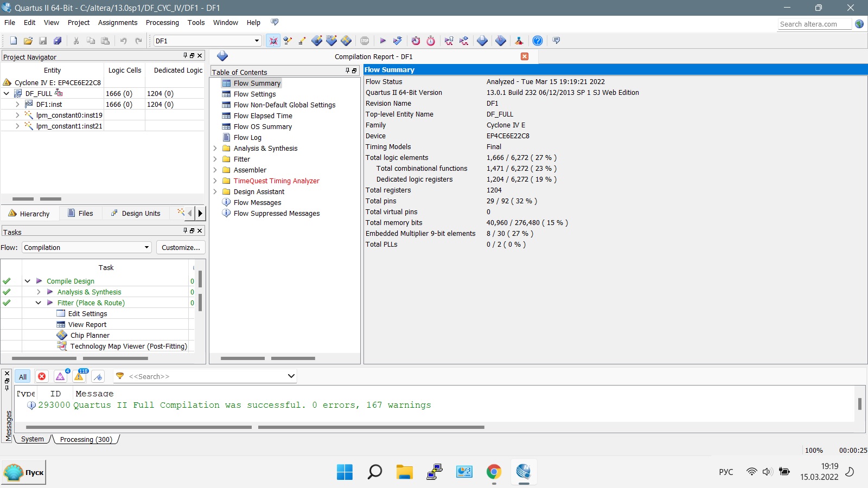Viewport: 868px width, 488px height.
Task: Toggle the All messages filter
Action: [23, 377]
